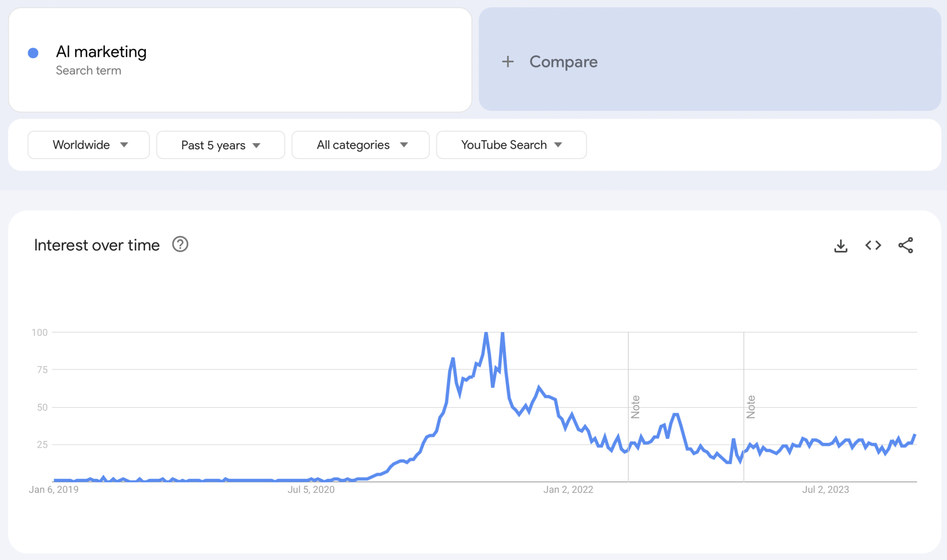Change the Past 5 years time range
Screen dimensions: 947x560
coord(221,145)
